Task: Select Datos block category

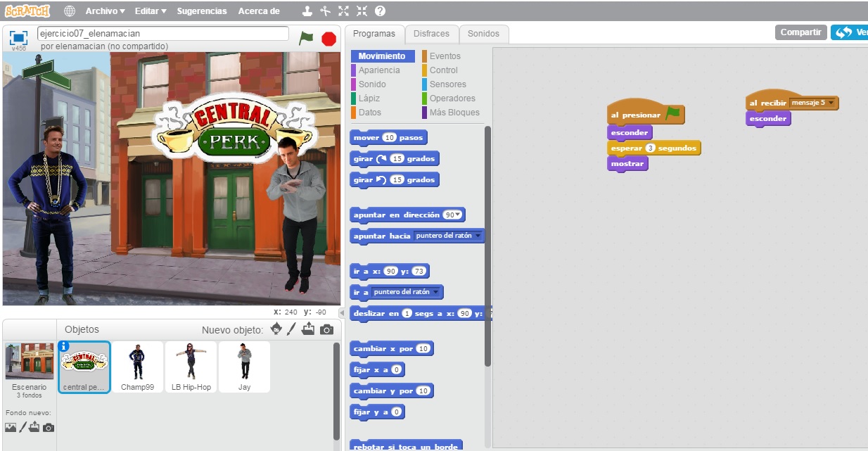Action: coord(370,113)
